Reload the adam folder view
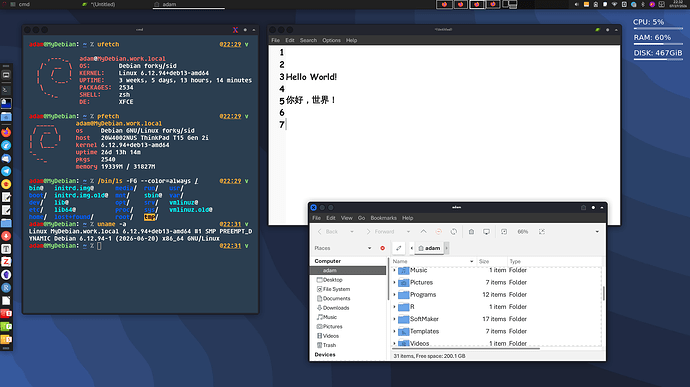The width and height of the screenshot is (690, 387). 454,232
